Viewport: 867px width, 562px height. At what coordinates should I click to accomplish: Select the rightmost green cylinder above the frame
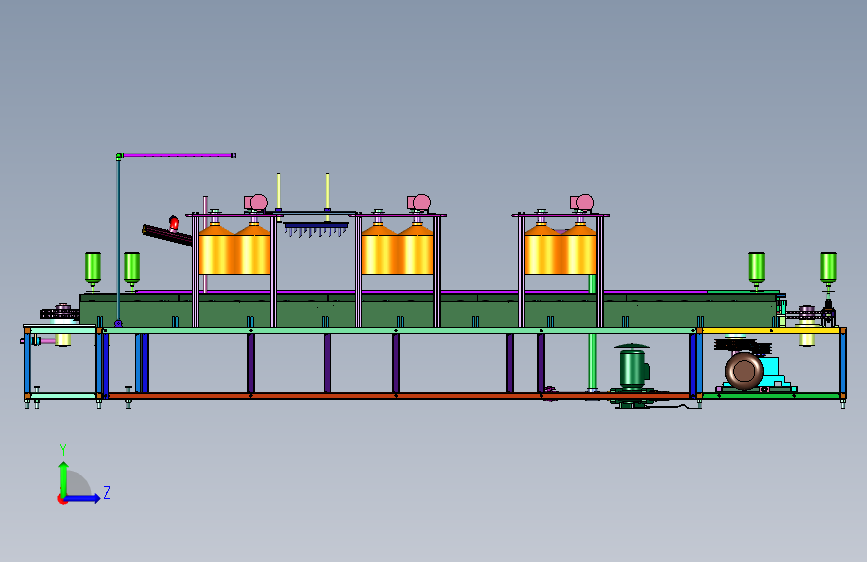(828, 268)
